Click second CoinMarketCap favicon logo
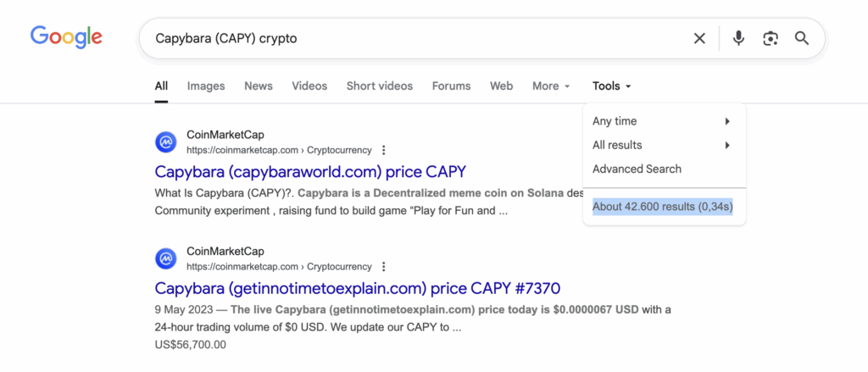 click(x=166, y=258)
